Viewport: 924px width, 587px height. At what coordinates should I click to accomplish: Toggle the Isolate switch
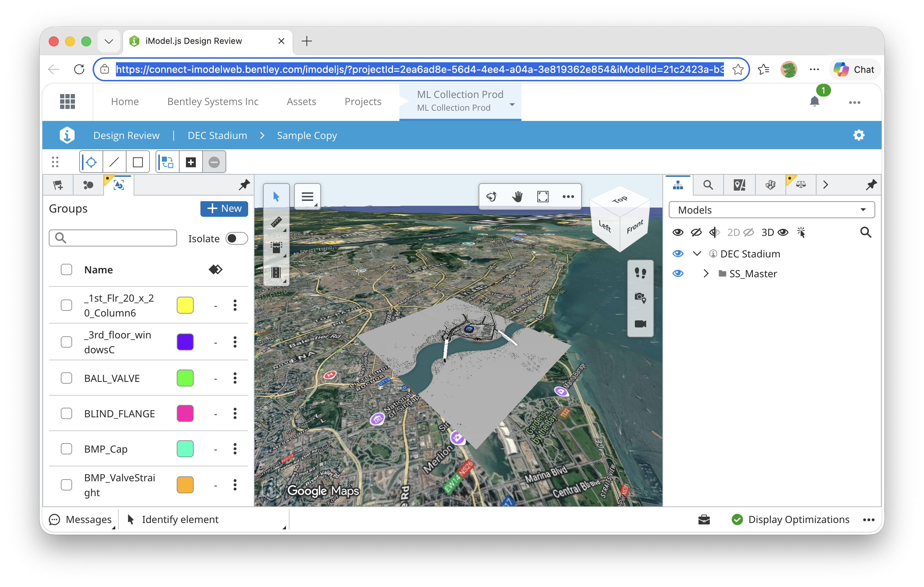pyautogui.click(x=236, y=238)
